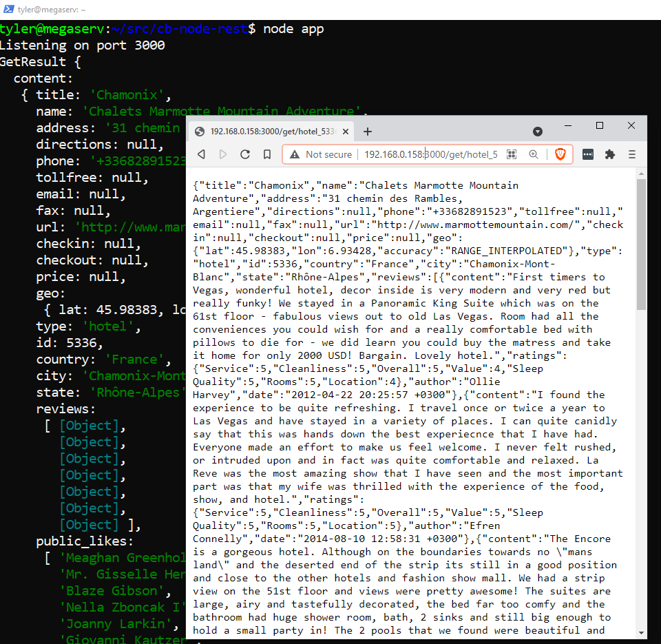Click the 'Chamonix' title value in terminal
The height and width of the screenshot is (644, 661).
(x=127, y=95)
